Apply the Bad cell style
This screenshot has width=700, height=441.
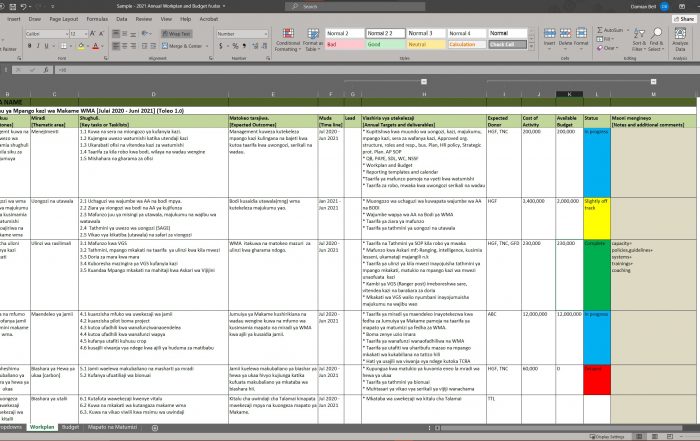coord(345,45)
